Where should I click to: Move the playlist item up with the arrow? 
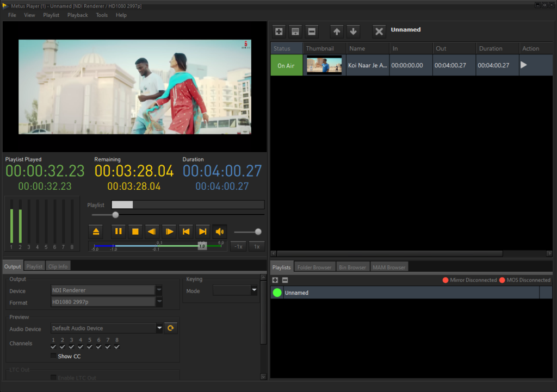pyautogui.click(x=337, y=32)
